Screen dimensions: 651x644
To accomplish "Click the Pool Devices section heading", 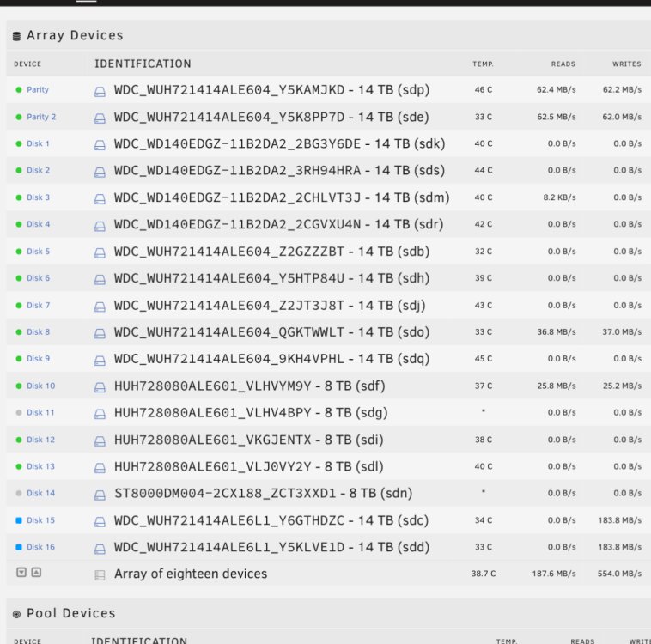I will pos(71,613).
